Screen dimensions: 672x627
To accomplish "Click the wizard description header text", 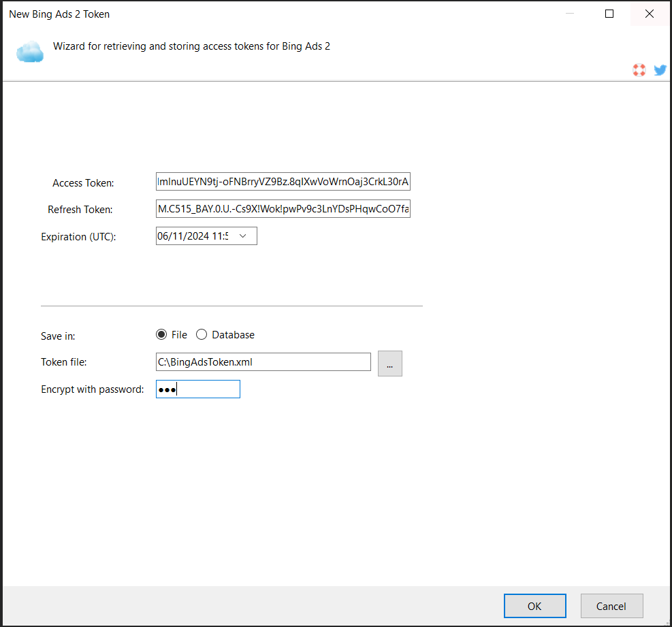I will (191, 46).
